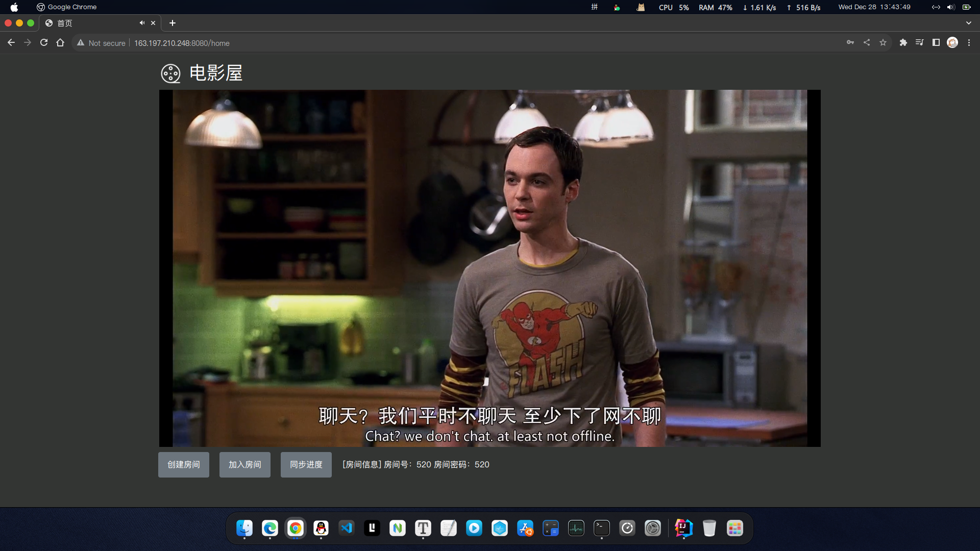Go to Chrome home page icon

click(x=60, y=43)
